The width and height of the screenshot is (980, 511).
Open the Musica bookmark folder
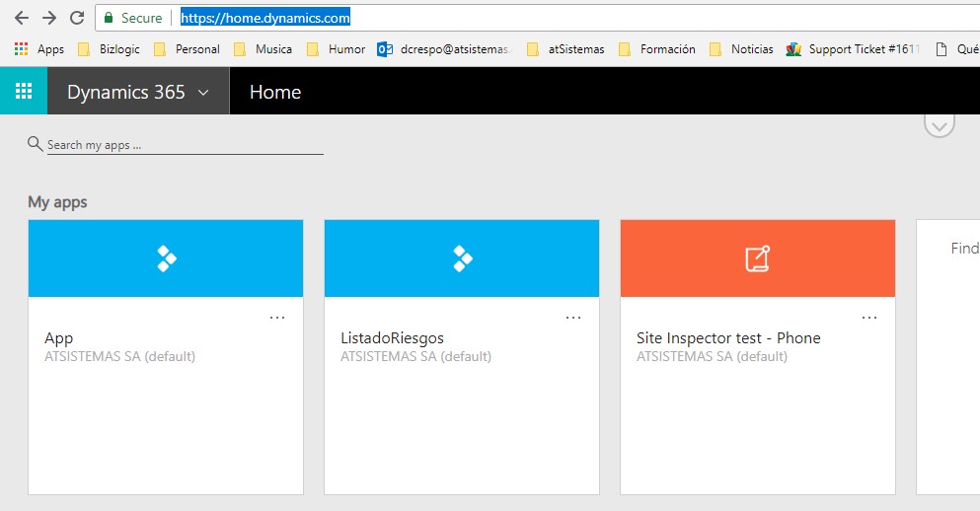coord(263,48)
